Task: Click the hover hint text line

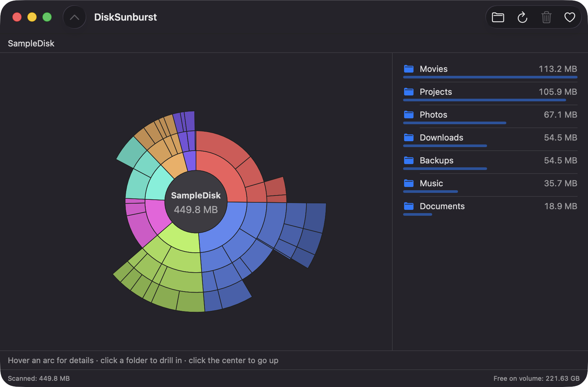Action: 143,361
